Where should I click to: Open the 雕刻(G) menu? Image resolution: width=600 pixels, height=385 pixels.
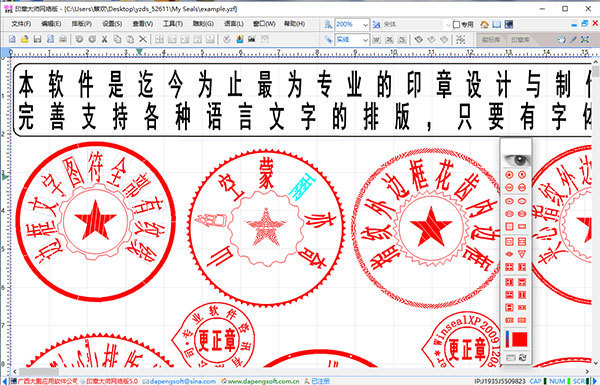click(203, 24)
